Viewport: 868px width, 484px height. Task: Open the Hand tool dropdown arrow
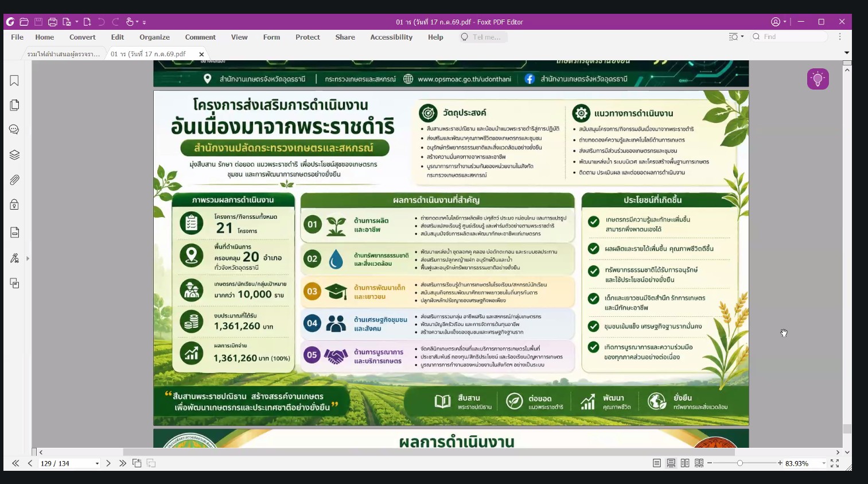(x=137, y=22)
